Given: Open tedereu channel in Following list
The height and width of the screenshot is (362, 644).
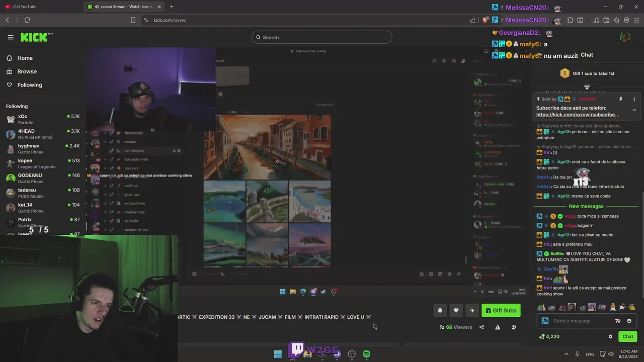Looking at the screenshot, I should (43, 193).
